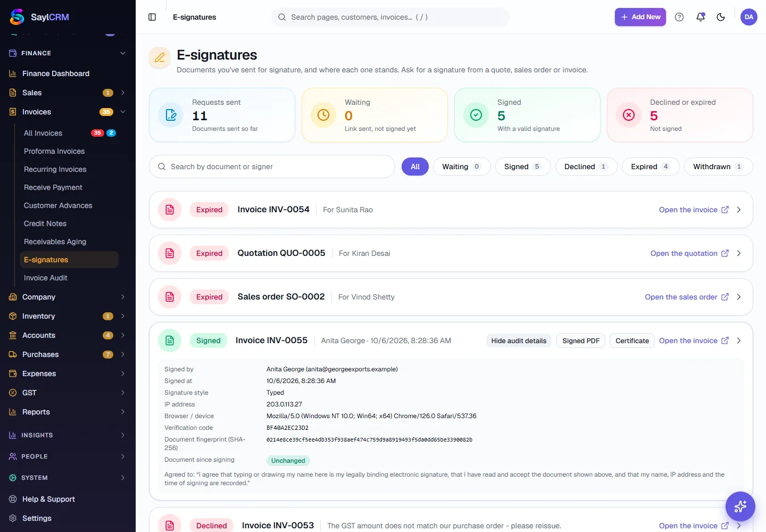Viewport: 766px width, 532px height.
Task: Filter by Waiting status
Action: 462,167
